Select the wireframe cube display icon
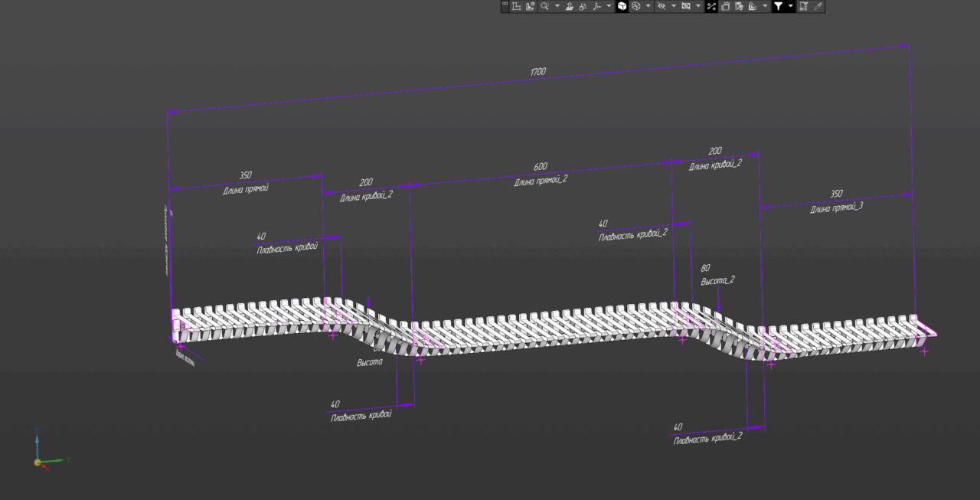980x500 pixels. coord(635,6)
